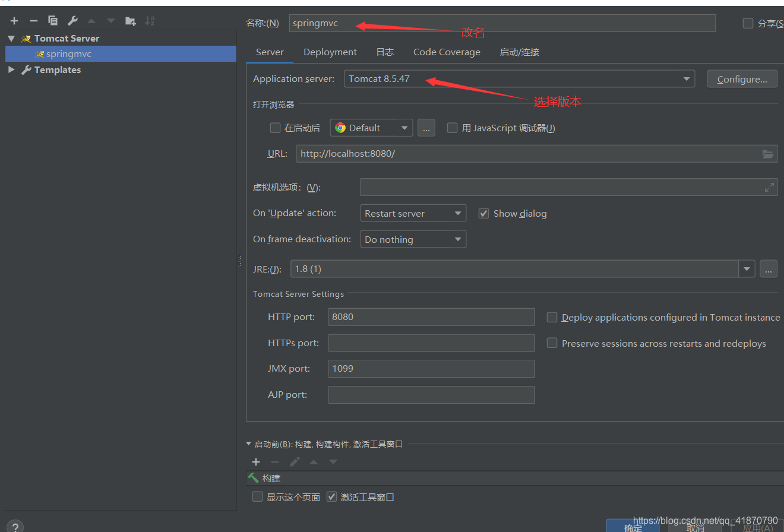Switch to the Code Coverage tab
784x532 pixels.
coord(447,52)
